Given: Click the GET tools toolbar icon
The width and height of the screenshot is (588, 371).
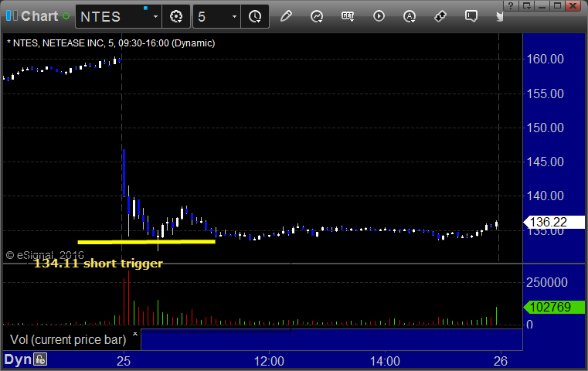Looking at the screenshot, I should tap(348, 16).
